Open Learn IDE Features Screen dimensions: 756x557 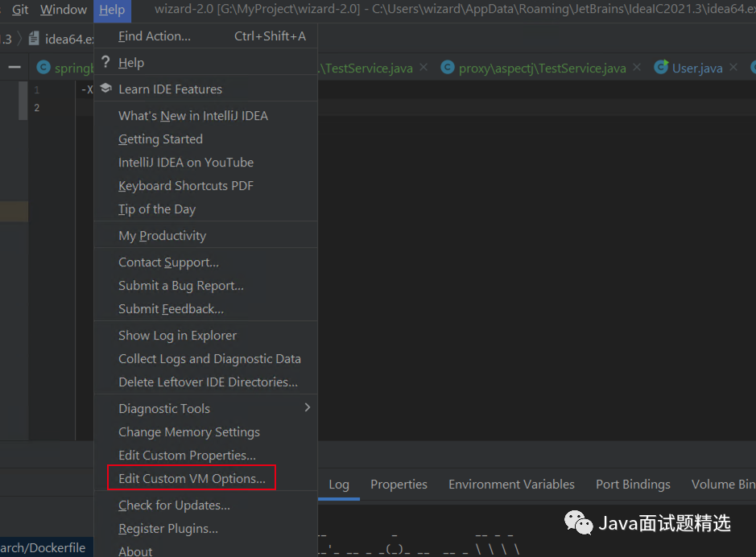tap(206, 89)
